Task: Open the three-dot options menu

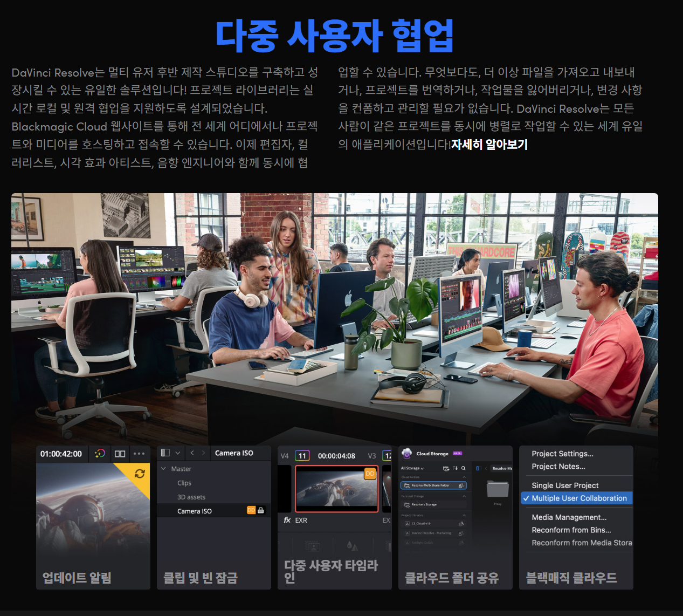Action: click(139, 454)
